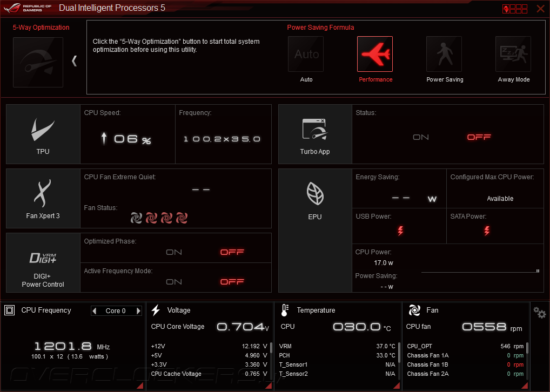Click the Chassis Fan 1B row

[x=465, y=364]
